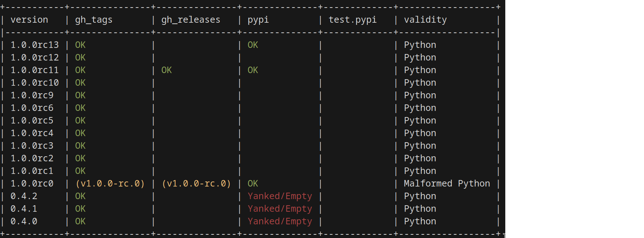This screenshot has width=644, height=238.
Task: Click the gh_tags OK for 1.0.0rc6
Action: [80, 108]
